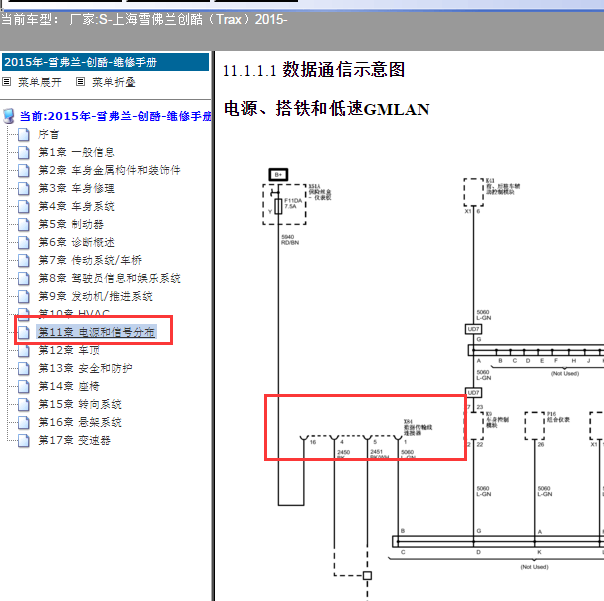The width and height of the screenshot is (604, 601).
Task: Open 第5章 制动器 chapter
Action: (71, 224)
